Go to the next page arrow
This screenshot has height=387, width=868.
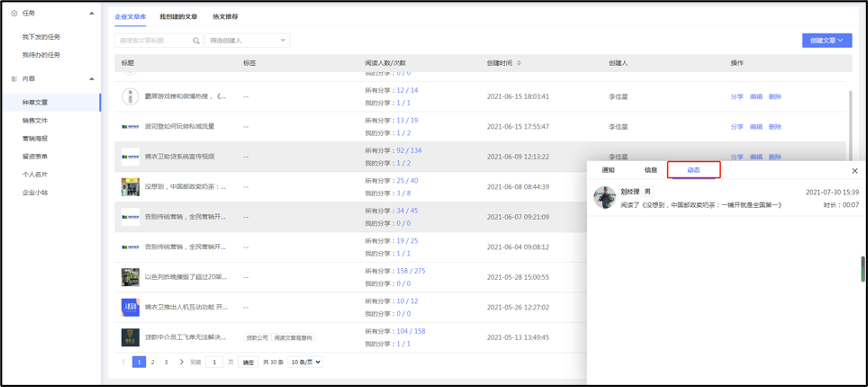[181, 362]
